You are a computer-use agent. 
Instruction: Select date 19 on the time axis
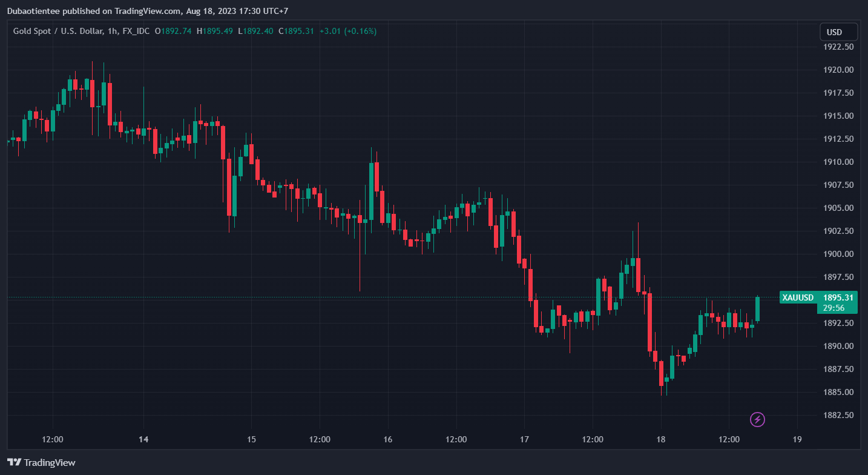(797, 439)
